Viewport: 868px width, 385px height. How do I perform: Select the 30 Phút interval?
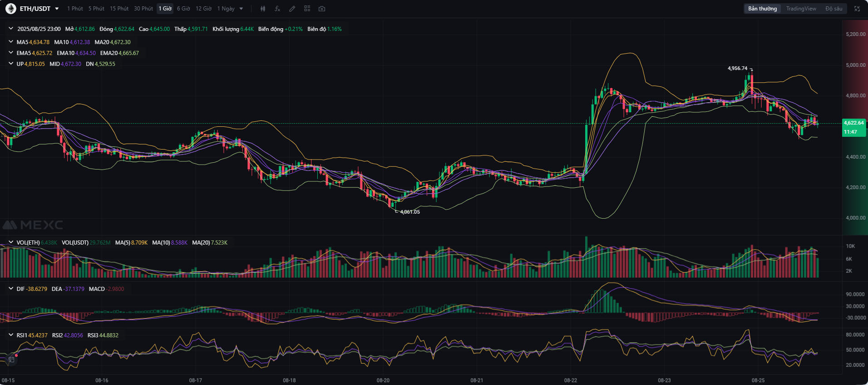click(x=143, y=9)
